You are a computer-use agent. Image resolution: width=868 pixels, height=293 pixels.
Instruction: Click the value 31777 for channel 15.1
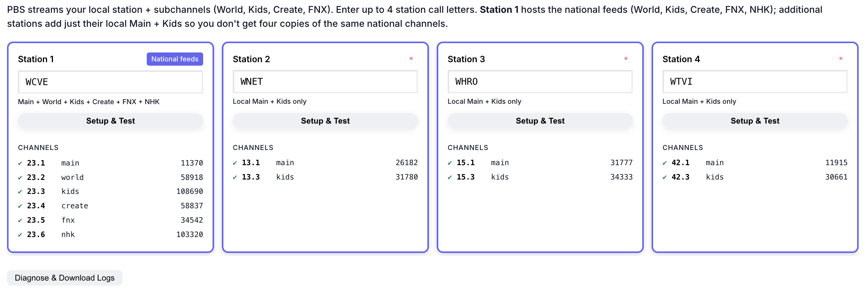[x=622, y=163]
